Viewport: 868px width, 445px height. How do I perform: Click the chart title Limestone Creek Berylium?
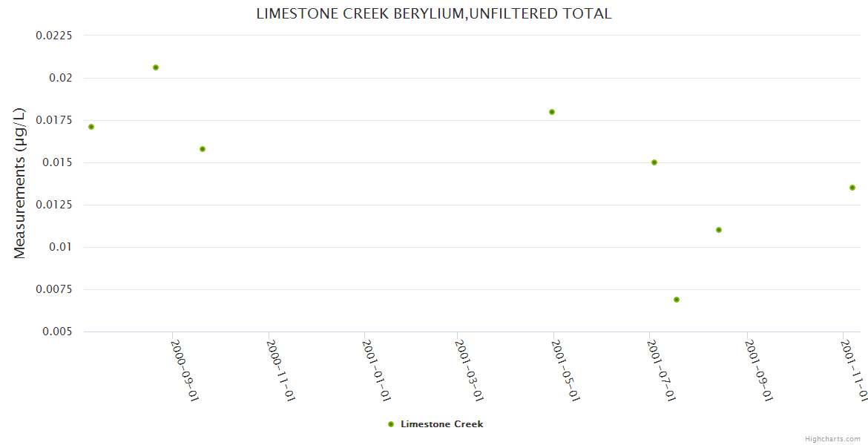[434, 13]
